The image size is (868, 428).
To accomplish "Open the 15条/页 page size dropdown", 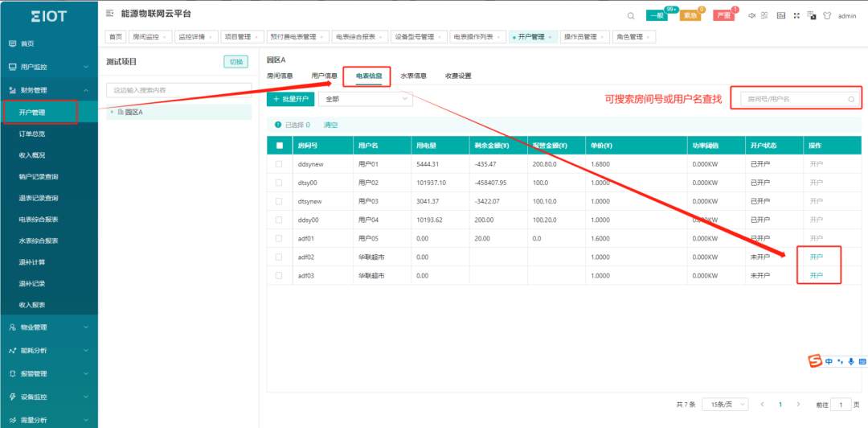I will pyautogui.click(x=725, y=405).
